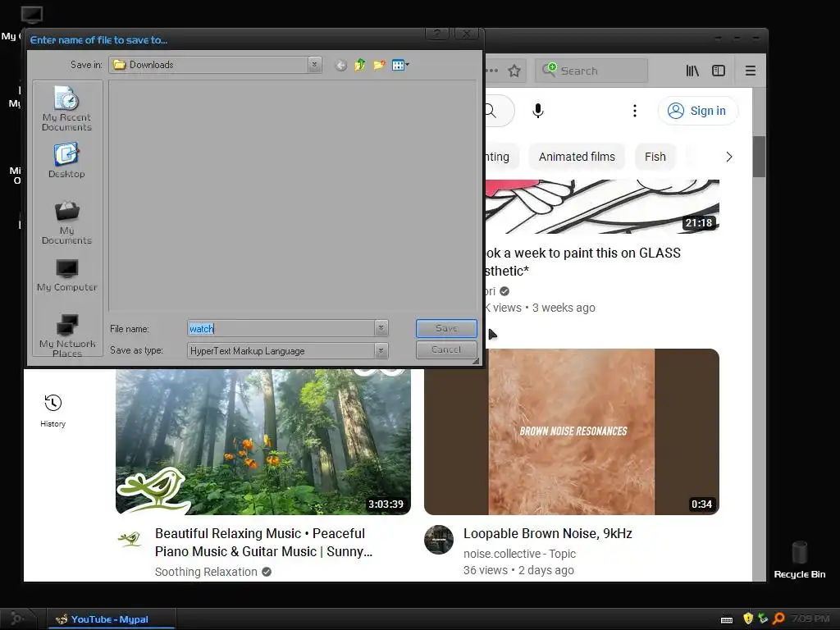Screen dimensions: 840x630
Task: Click the noise.collective channel avatar
Action: (x=439, y=540)
